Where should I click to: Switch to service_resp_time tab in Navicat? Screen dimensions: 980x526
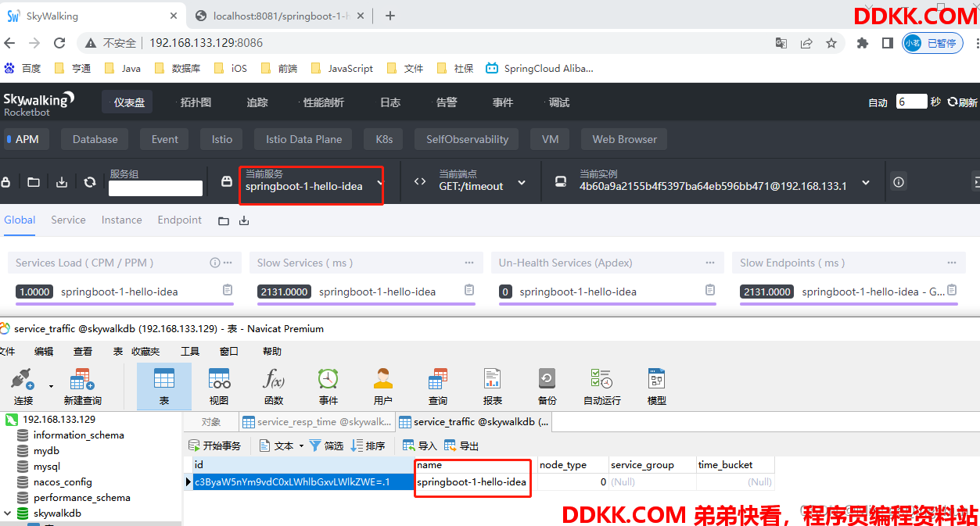[317, 422]
